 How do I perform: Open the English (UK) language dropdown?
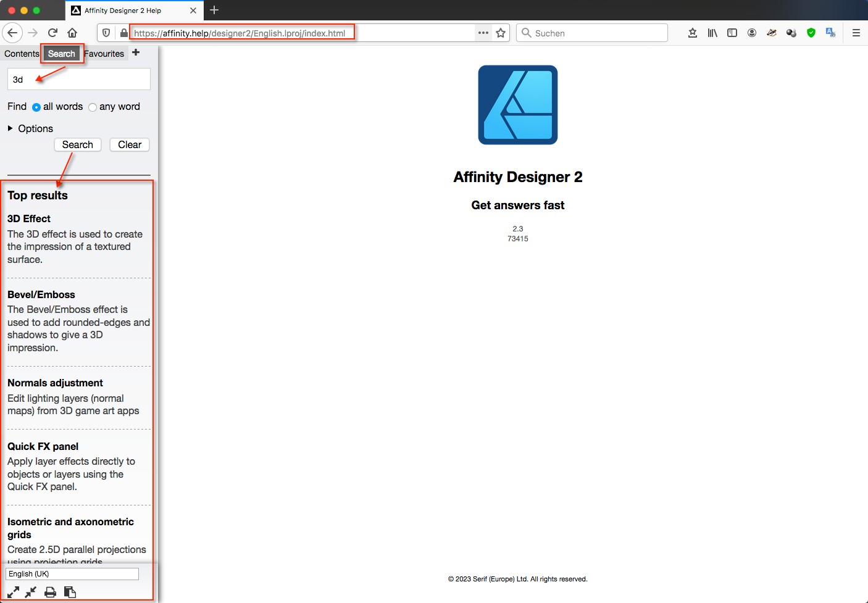click(72, 574)
